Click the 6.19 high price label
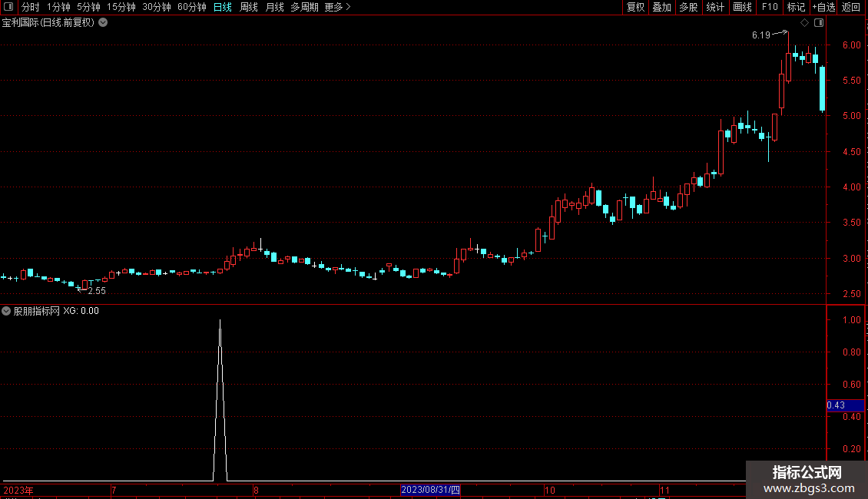Image resolution: width=868 pixels, height=499 pixels. point(760,35)
